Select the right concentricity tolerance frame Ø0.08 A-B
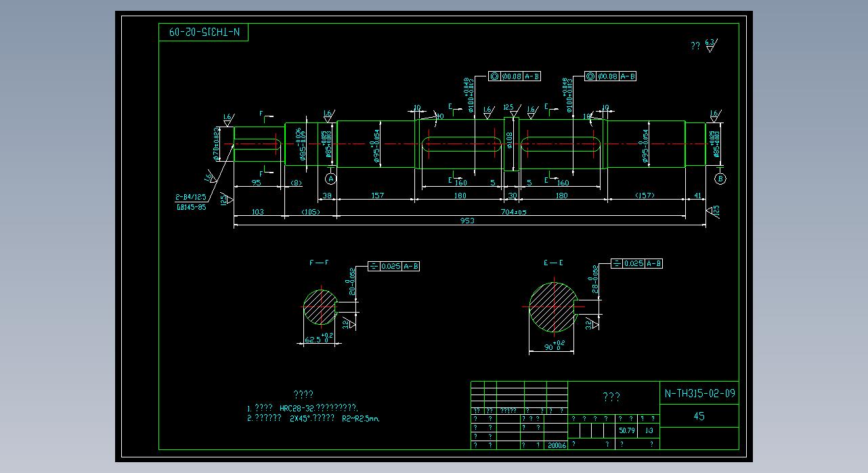The width and height of the screenshot is (868, 473). [610, 76]
